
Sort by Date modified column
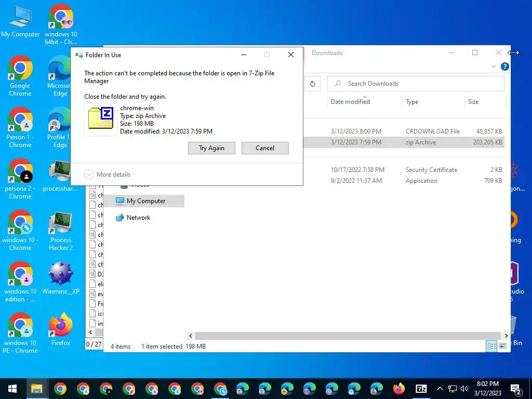(350, 101)
